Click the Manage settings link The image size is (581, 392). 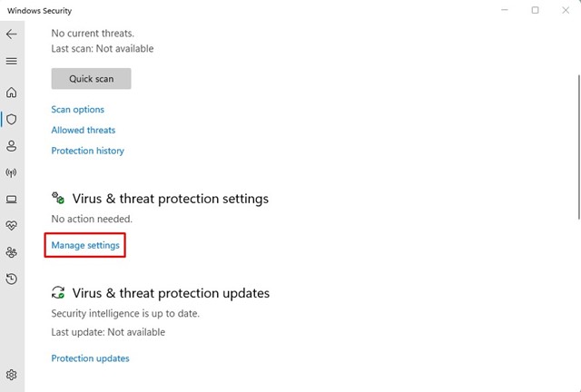85,245
